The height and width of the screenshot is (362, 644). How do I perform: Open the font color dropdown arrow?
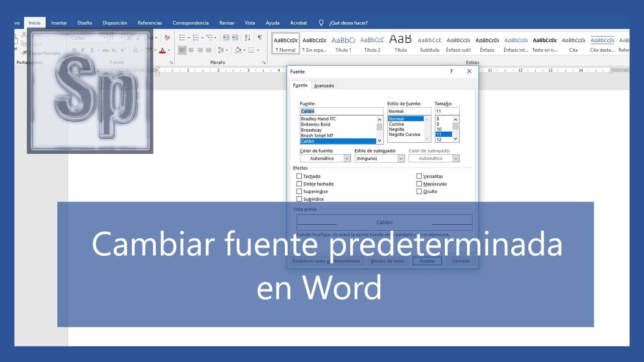click(169, 50)
